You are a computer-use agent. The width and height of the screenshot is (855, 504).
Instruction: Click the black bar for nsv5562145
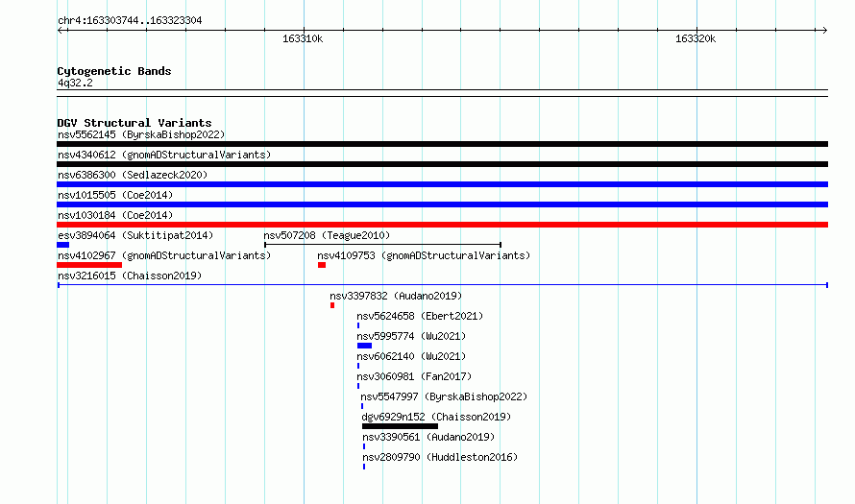(442, 144)
